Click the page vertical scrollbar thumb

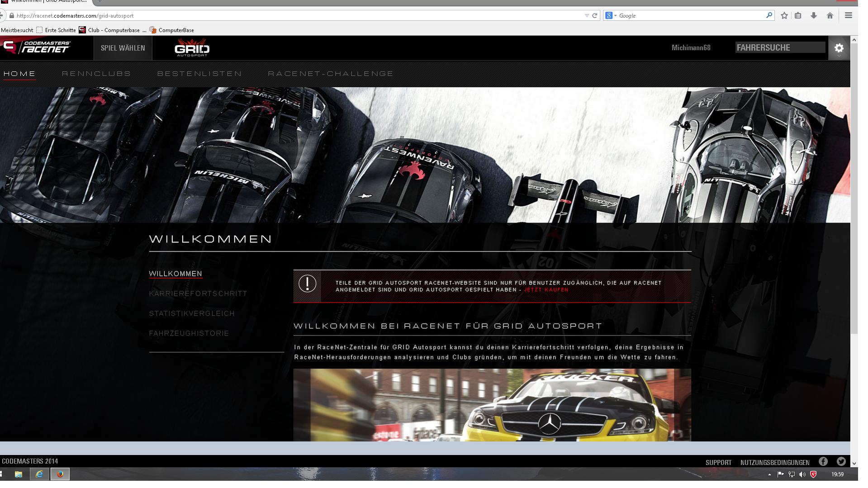pos(854,189)
